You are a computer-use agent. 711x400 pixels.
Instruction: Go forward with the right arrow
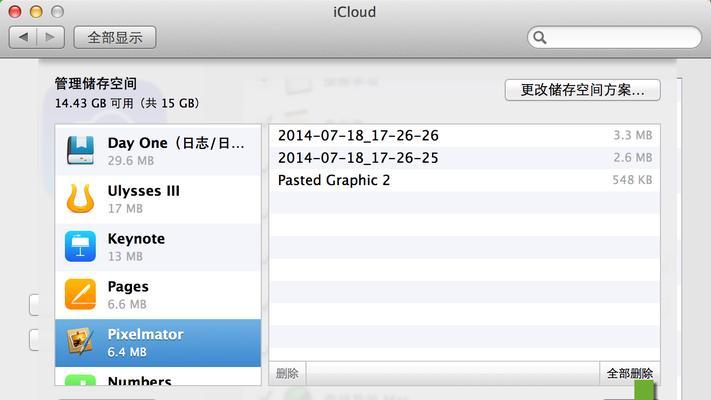tap(50, 37)
